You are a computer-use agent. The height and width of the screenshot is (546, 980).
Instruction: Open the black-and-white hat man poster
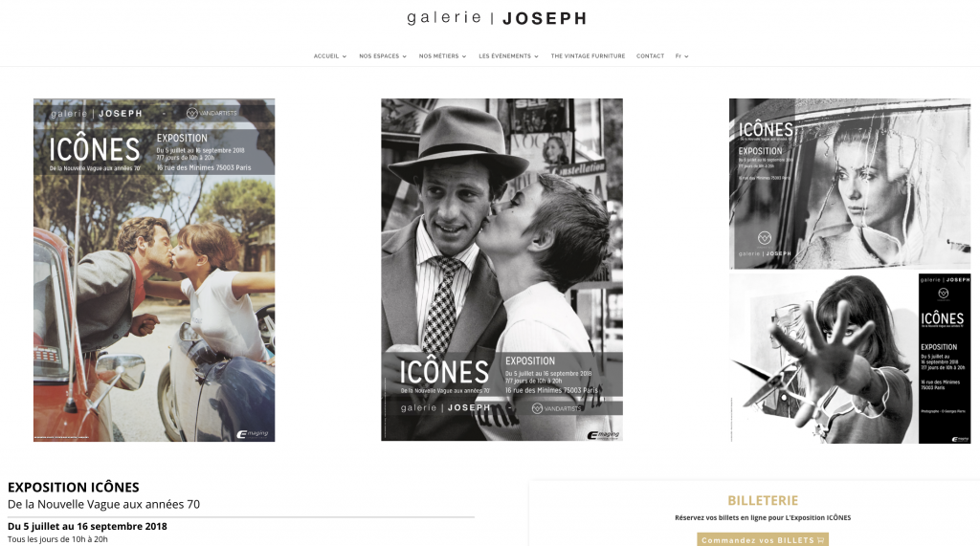(x=501, y=270)
